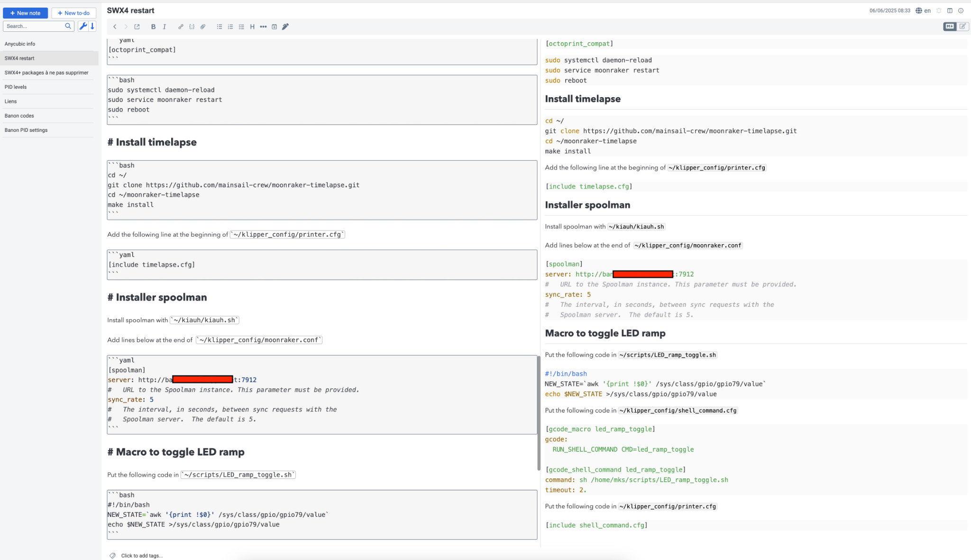Insert a checkbox list
This screenshot has width=971, height=560.
[x=241, y=27]
